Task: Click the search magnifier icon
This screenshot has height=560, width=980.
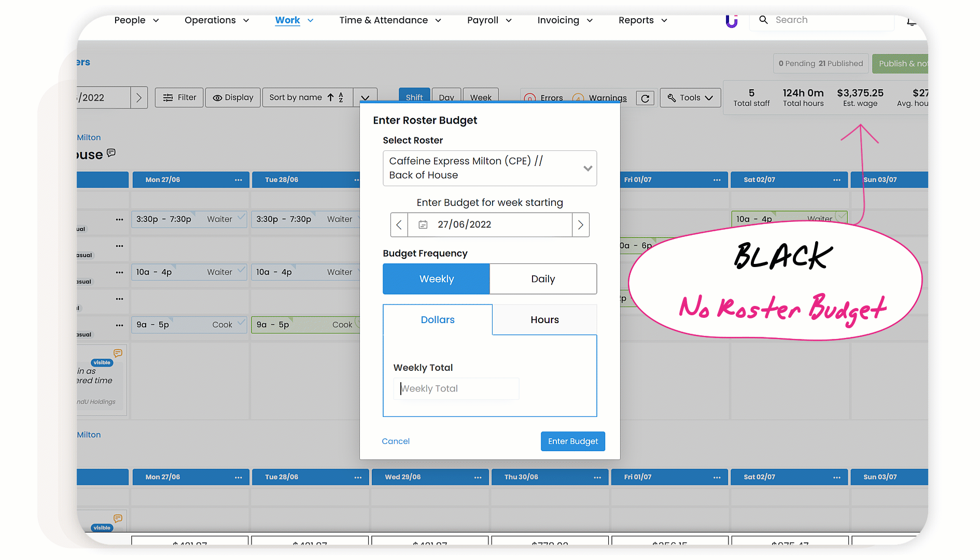Action: coord(763,20)
